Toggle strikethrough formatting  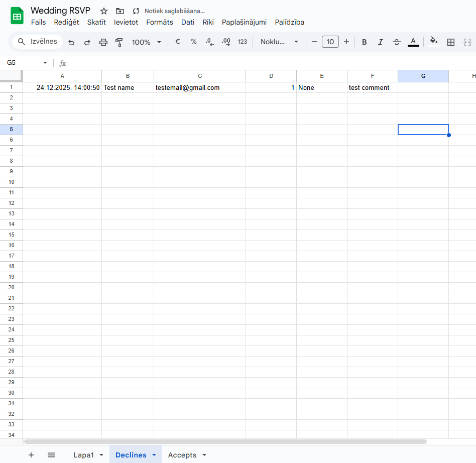point(397,42)
